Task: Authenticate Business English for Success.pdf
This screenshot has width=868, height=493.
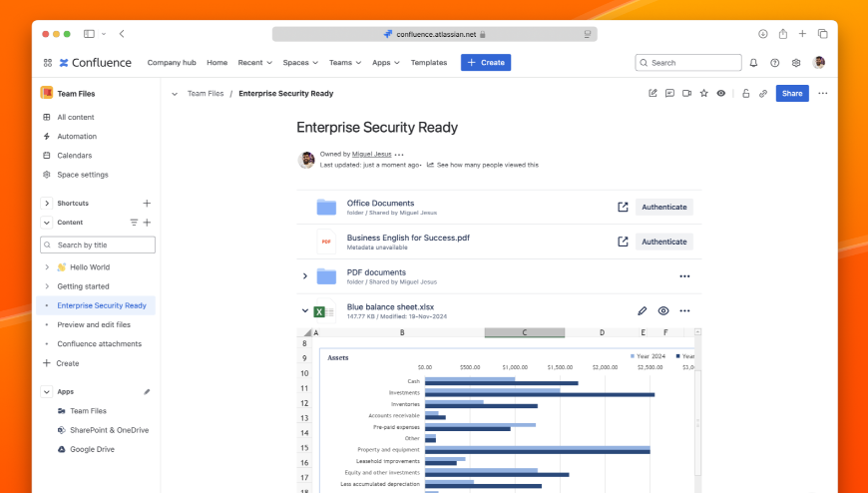Action: tap(663, 242)
